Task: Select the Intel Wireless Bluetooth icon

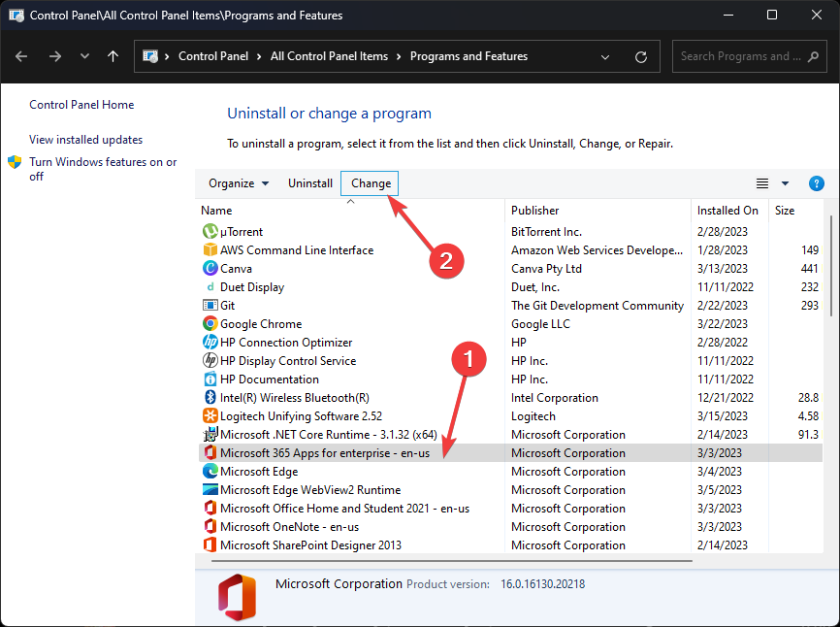Action: (x=210, y=398)
